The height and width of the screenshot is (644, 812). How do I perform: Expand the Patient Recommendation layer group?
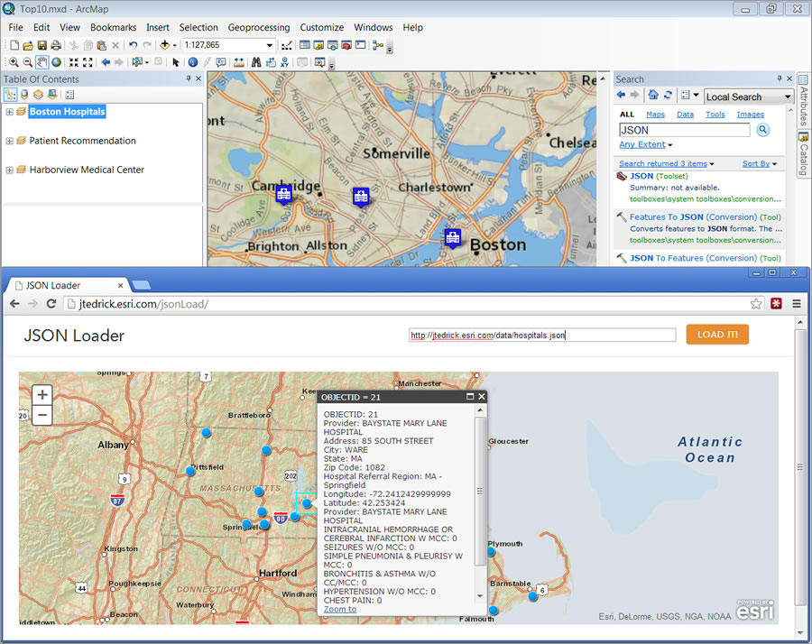[x=9, y=141]
